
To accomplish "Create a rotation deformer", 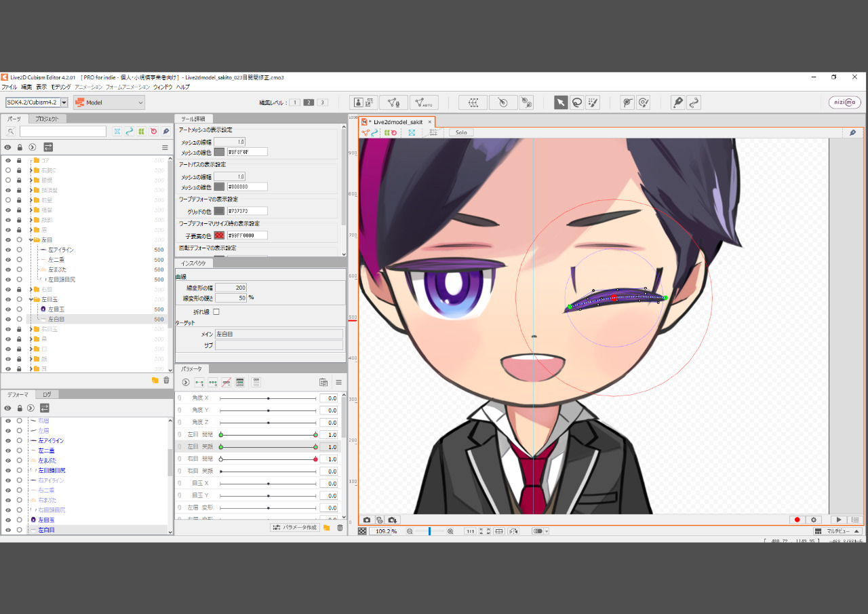I will pyautogui.click(x=502, y=102).
